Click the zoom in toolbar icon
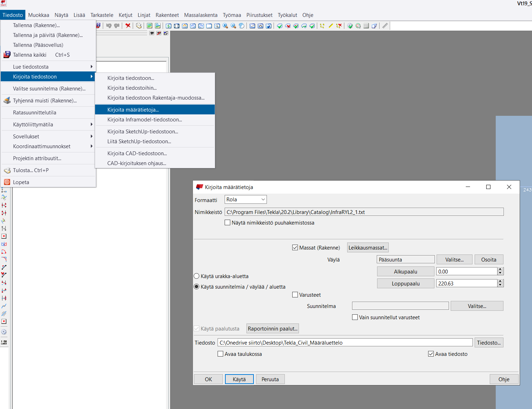Viewport: 532px width, 409px height. pos(225,26)
